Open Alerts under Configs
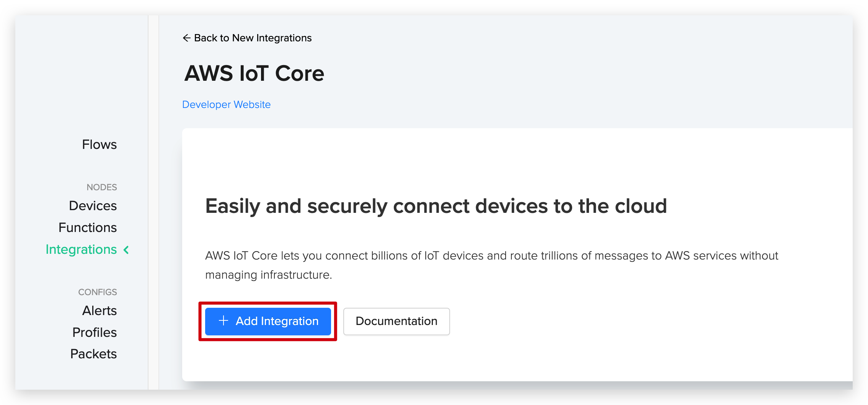868x405 pixels. pos(100,310)
